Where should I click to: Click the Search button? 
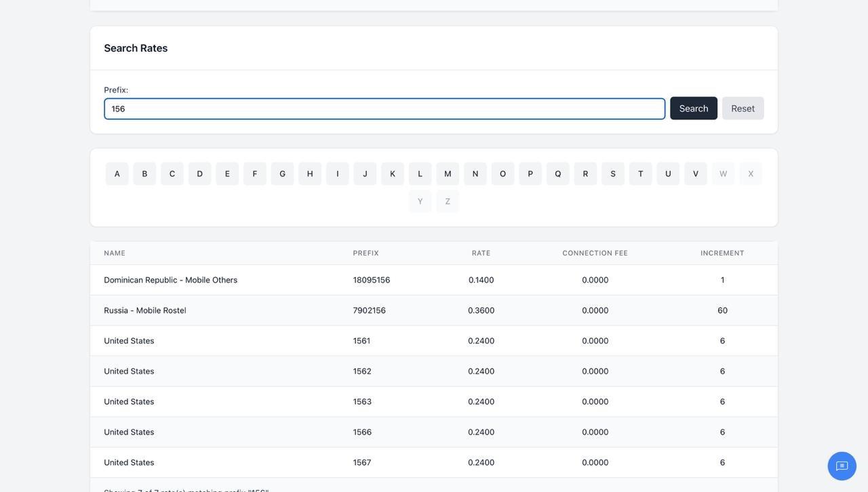click(694, 108)
